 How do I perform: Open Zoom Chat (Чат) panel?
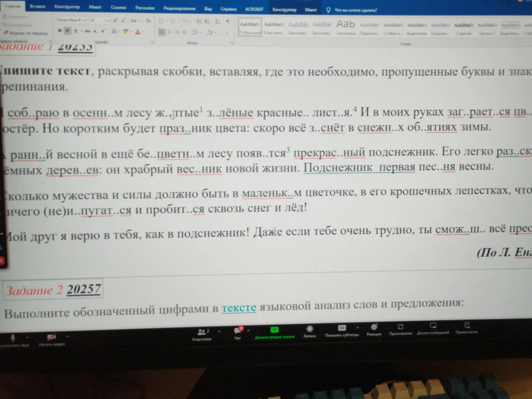click(237, 333)
